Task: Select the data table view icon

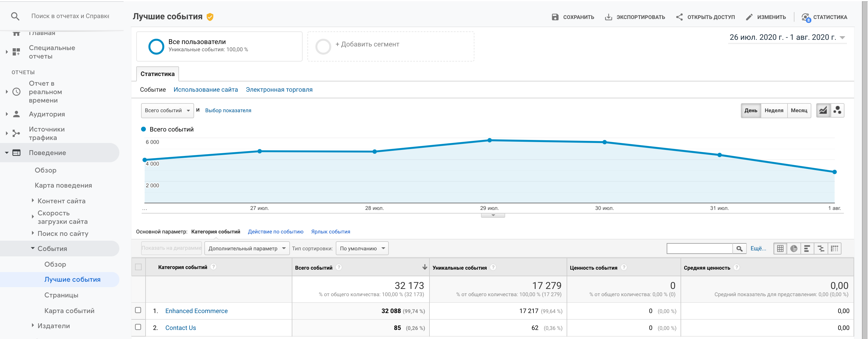Action: 780,249
